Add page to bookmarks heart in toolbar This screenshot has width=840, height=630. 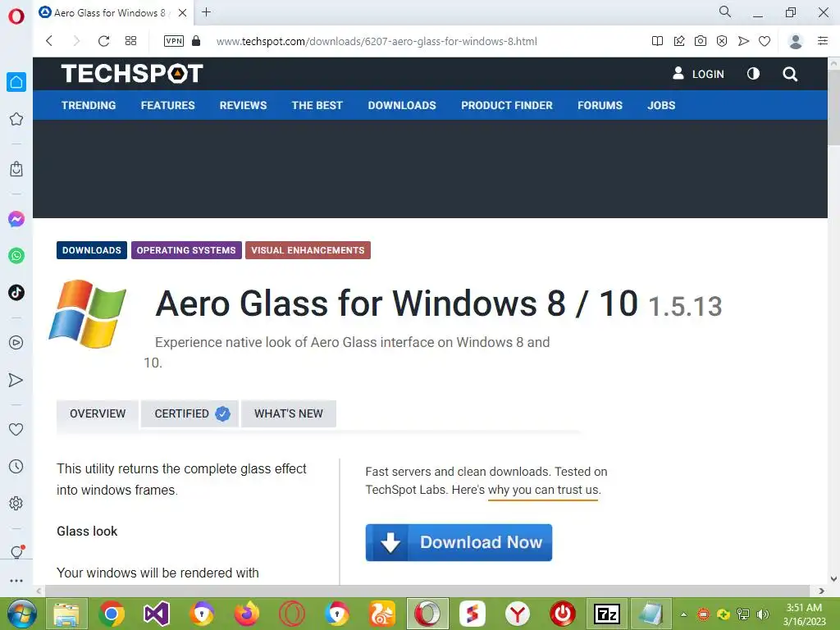765,41
